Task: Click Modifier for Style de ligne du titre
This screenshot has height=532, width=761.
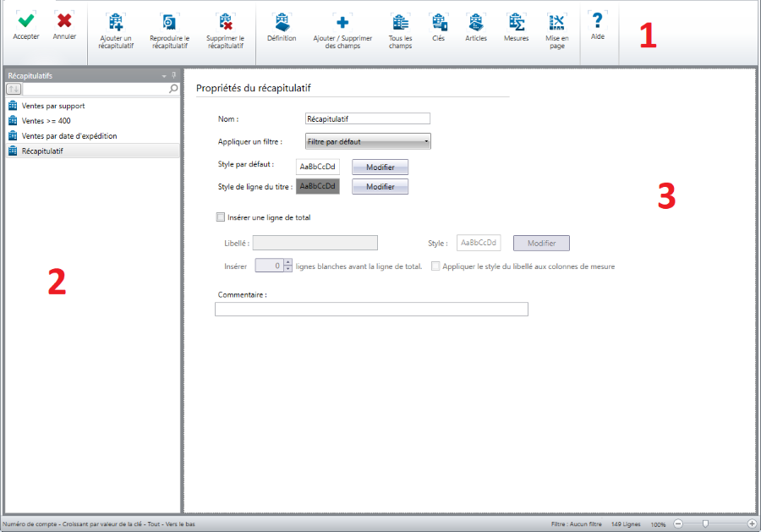Action: [380, 187]
